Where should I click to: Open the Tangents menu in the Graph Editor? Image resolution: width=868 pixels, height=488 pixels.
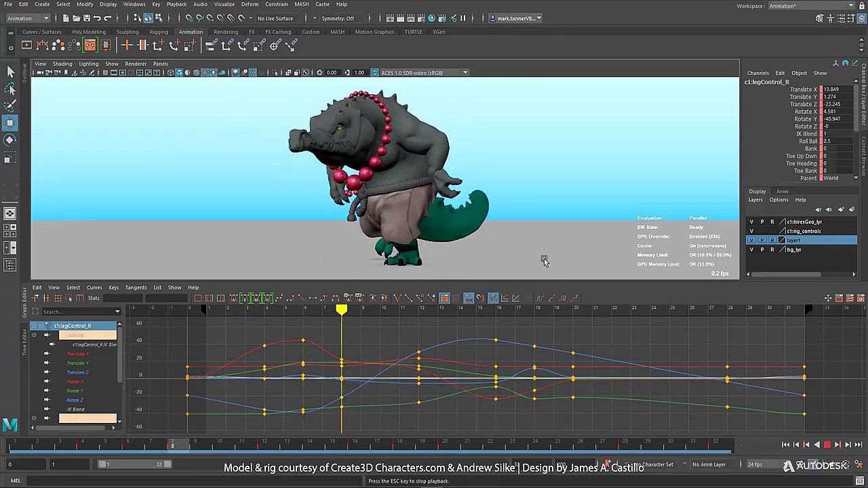136,287
